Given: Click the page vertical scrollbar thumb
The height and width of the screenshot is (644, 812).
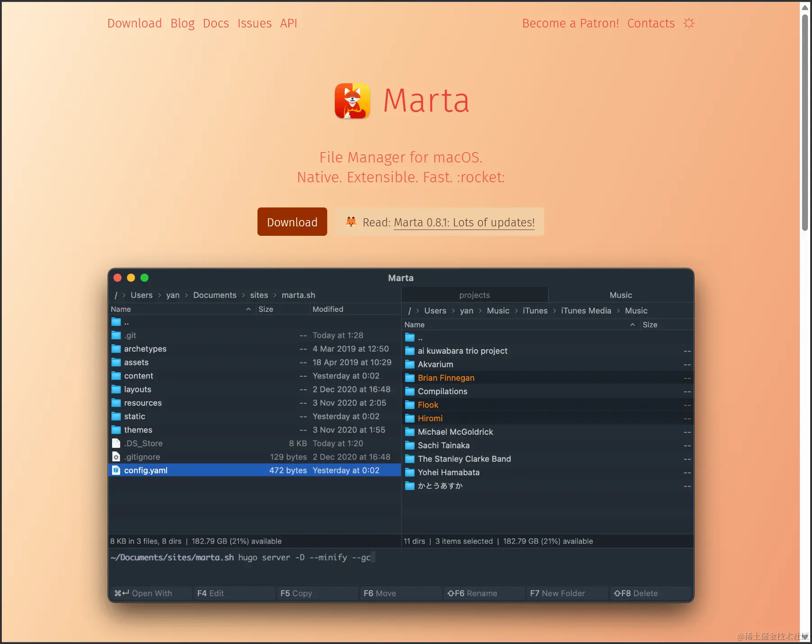Looking at the screenshot, I should (x=805, y=122).
